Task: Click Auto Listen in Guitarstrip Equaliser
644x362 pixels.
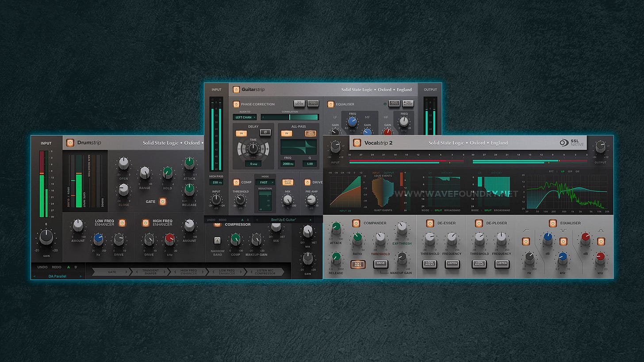Action: (394, 104)
